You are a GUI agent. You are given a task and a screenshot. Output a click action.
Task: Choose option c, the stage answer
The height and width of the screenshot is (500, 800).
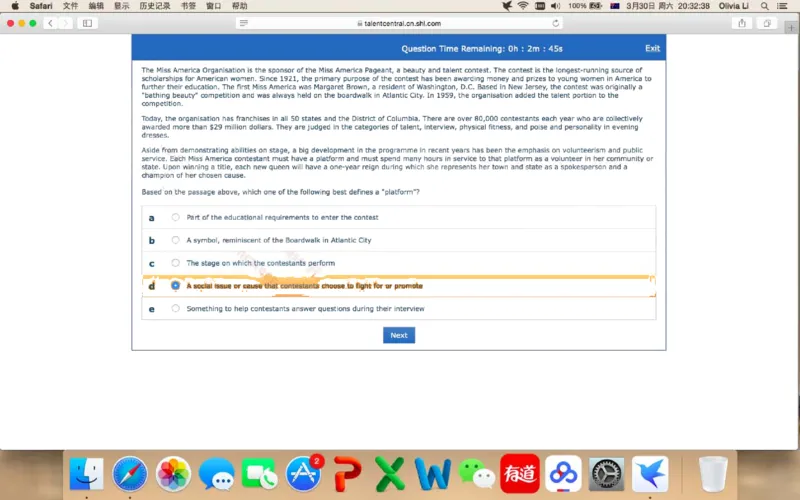176,263
